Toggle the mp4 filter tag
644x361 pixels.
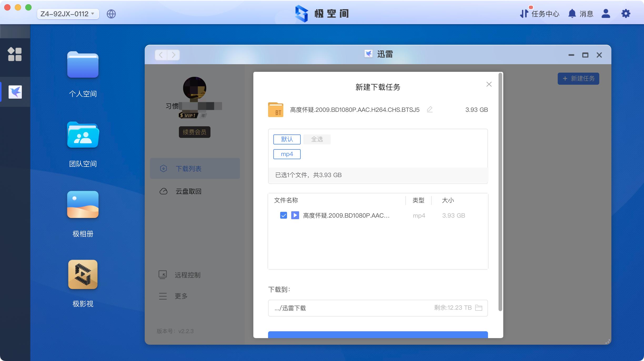click(x=287, y=154)
